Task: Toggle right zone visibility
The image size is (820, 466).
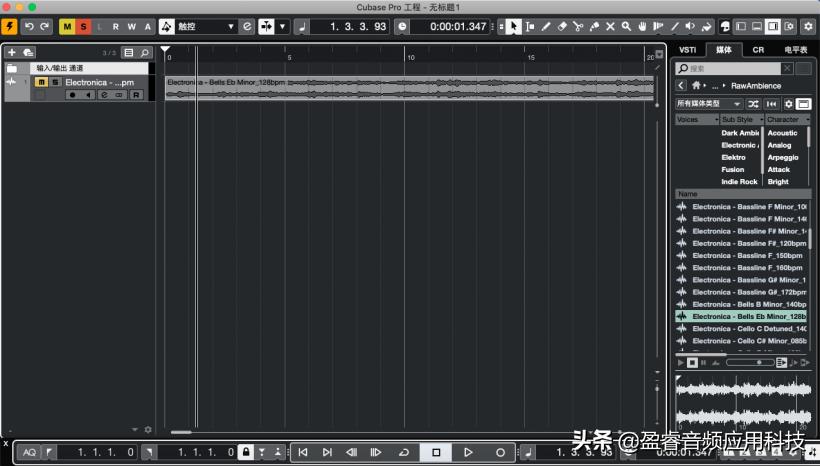Action: (x=772, y=27)
